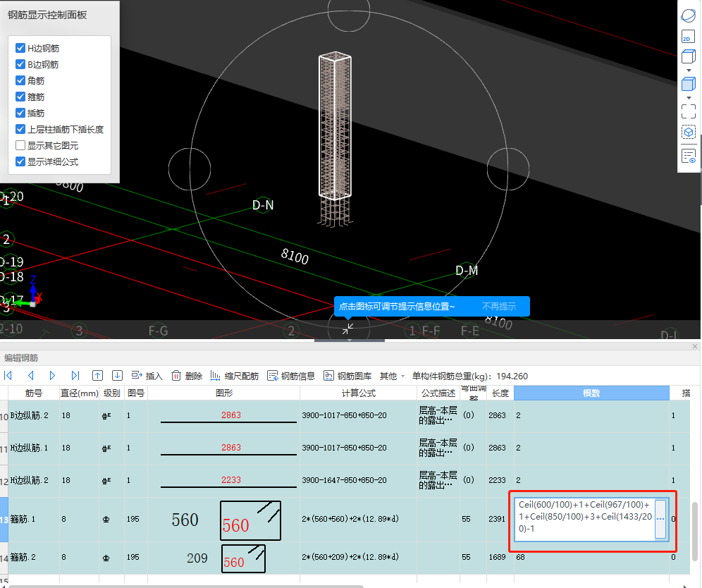Screen dimensions: 702x588
Task: Click the orbit view icon
Action: [x=688, y=16]
